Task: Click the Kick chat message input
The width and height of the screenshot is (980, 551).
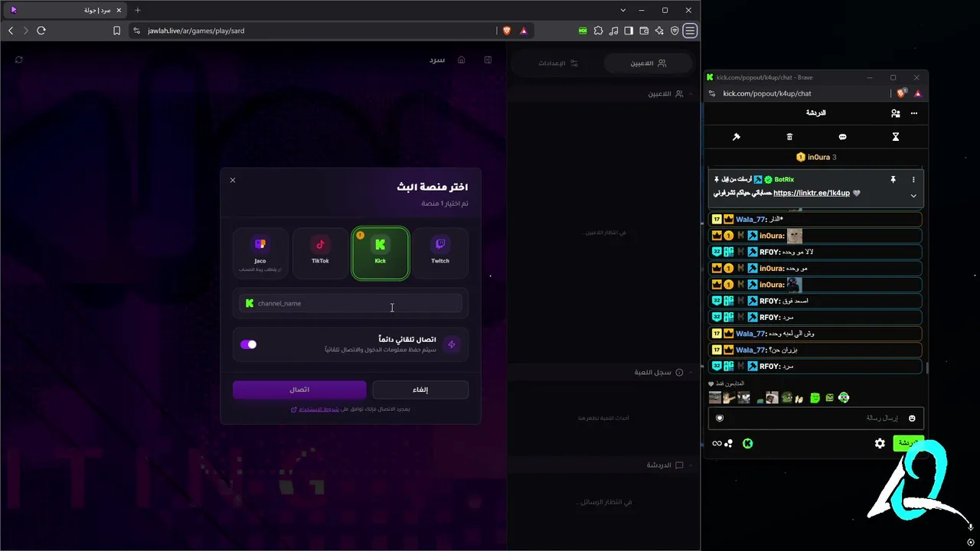Action: pos(815,418)
